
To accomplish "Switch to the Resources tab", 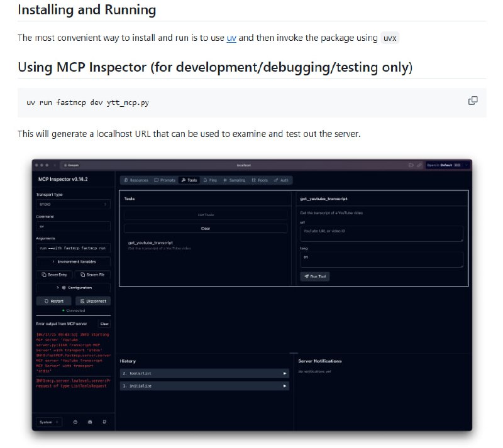I will click(136, 180).
